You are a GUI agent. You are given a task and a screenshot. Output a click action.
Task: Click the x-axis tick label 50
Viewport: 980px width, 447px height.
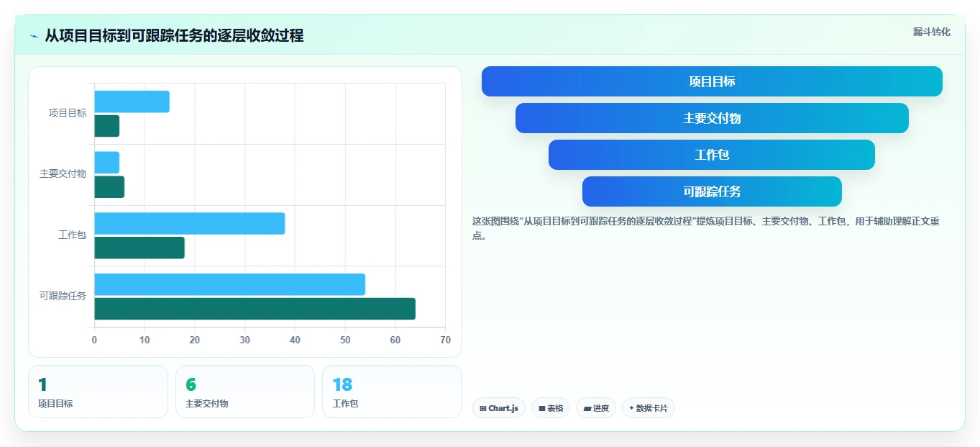tap(345, 340)
